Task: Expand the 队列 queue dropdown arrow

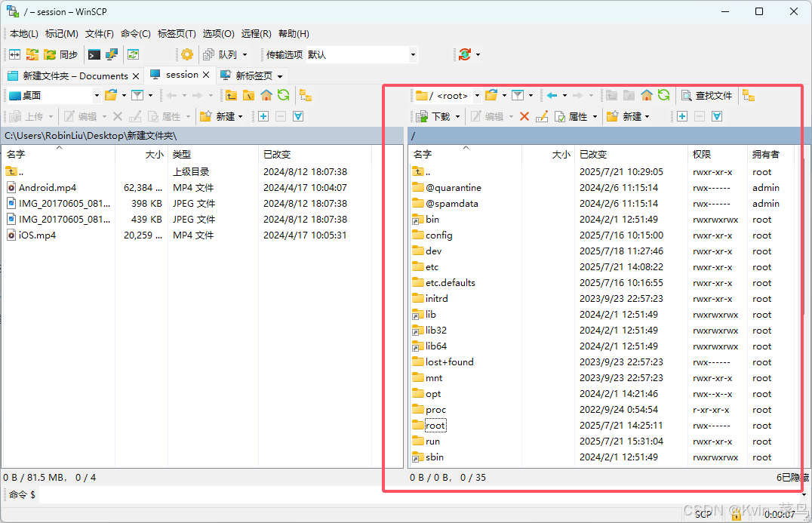Action: pos(245,54)
